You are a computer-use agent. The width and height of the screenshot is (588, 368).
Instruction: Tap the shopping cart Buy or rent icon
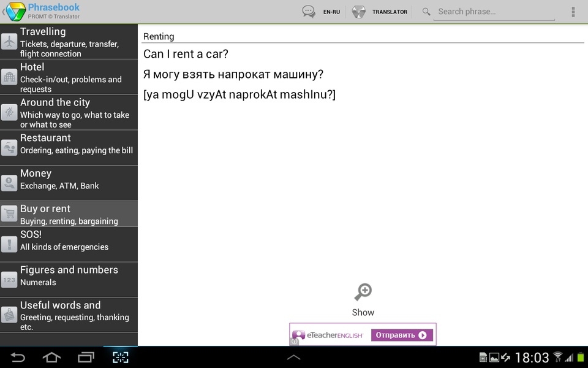tap(9, 213)
